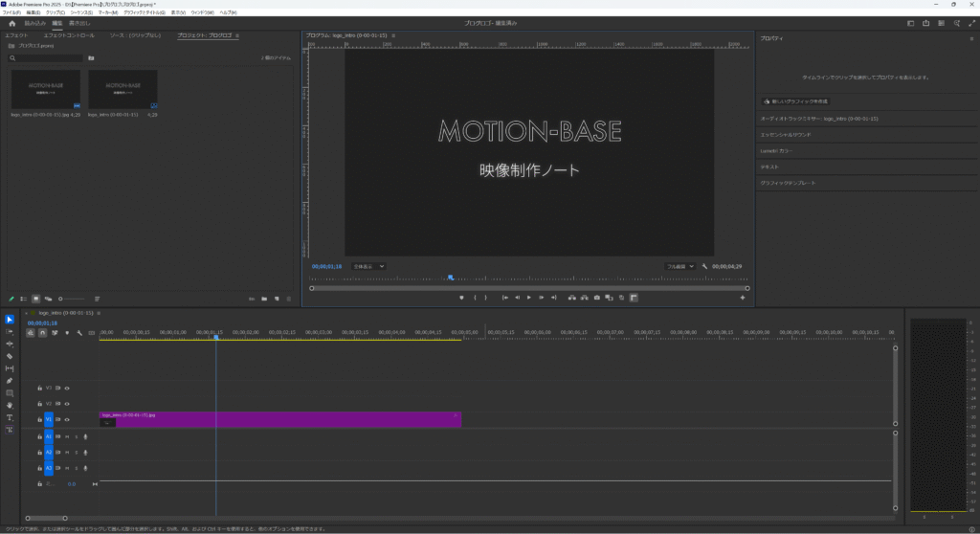Switch to the エフェクトコントロール tab
980x534 pixels.
click(x=69, y=35)
